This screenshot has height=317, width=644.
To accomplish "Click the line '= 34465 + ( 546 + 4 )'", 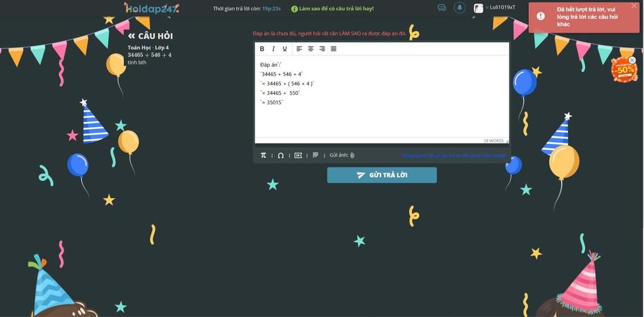I will [287, 84].
